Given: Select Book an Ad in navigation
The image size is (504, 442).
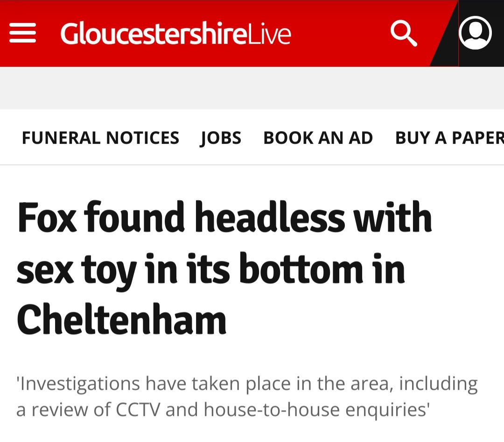Looking at the screenshot, I should point(318,138).
